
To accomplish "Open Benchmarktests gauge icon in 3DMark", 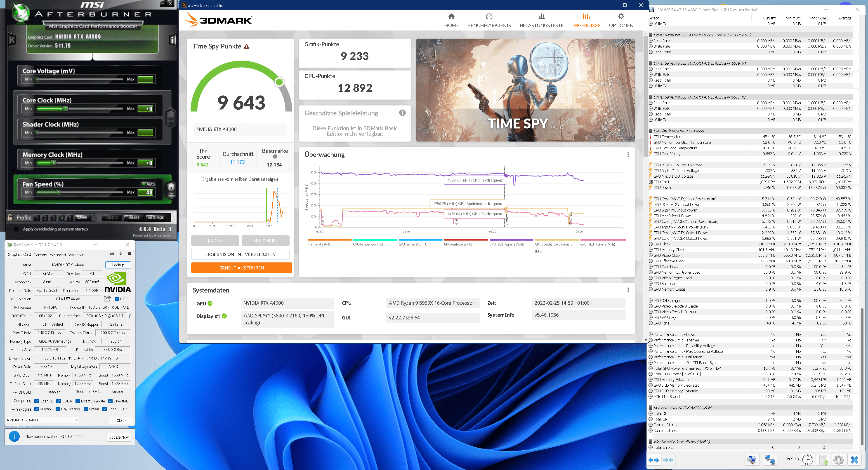I will coord(489,16).
